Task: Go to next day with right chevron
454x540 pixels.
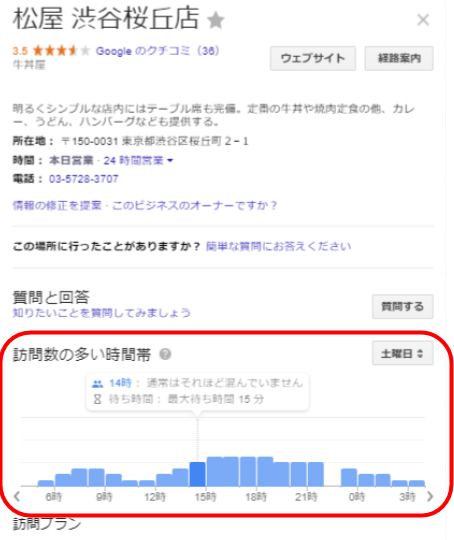Action: click(430, 496)
